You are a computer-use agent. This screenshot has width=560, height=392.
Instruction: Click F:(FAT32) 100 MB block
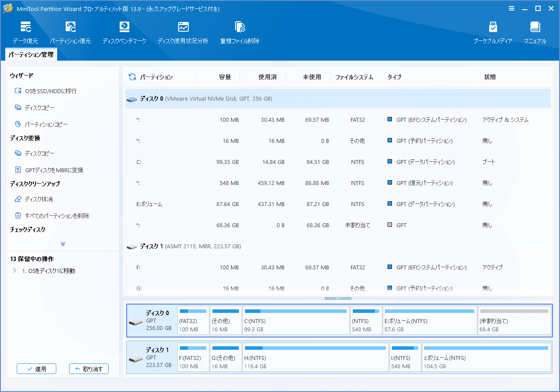point(193,357)
